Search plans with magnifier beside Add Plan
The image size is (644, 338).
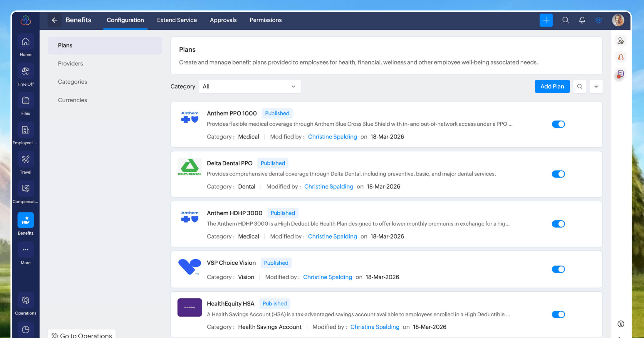tap(580, 86)
